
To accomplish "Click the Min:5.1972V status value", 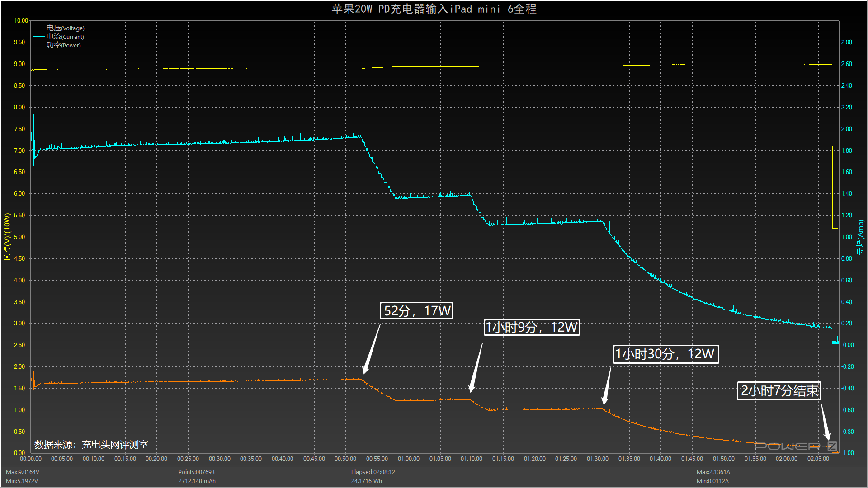I will coord(22,481).
